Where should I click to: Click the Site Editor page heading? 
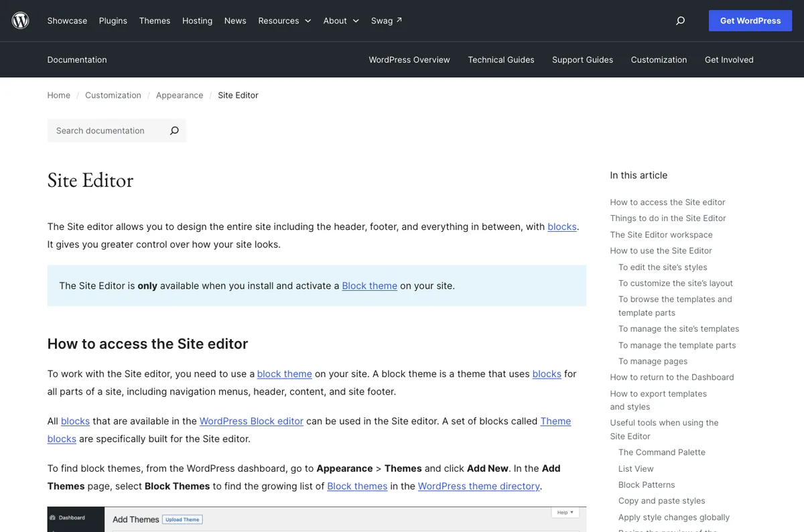point(90,180)
